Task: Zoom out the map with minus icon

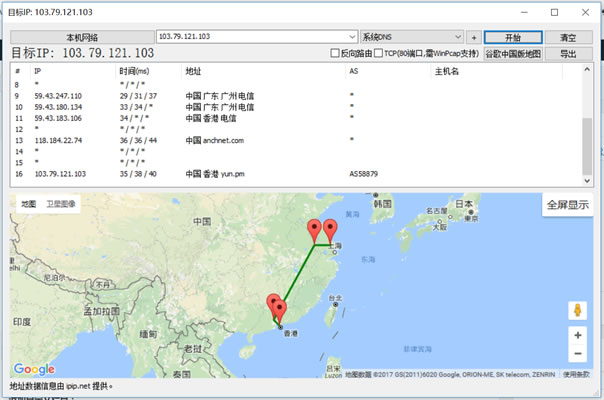Action: pos(577,354)
